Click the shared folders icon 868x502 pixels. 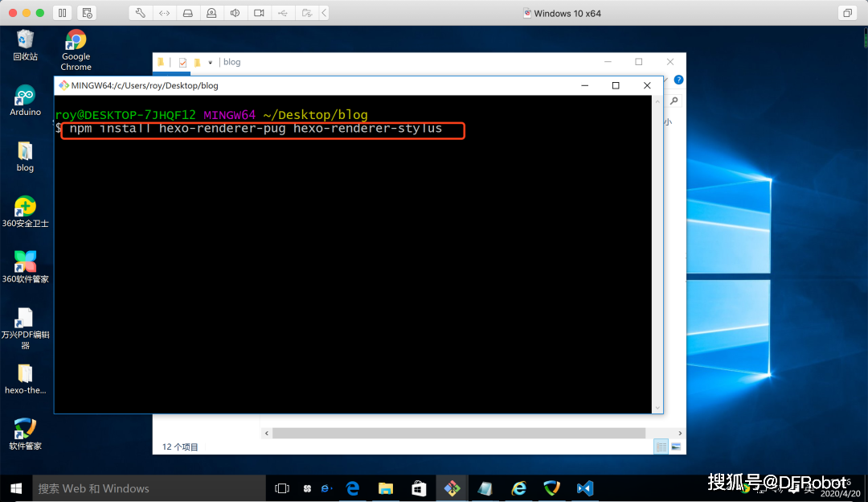point(307,13)
